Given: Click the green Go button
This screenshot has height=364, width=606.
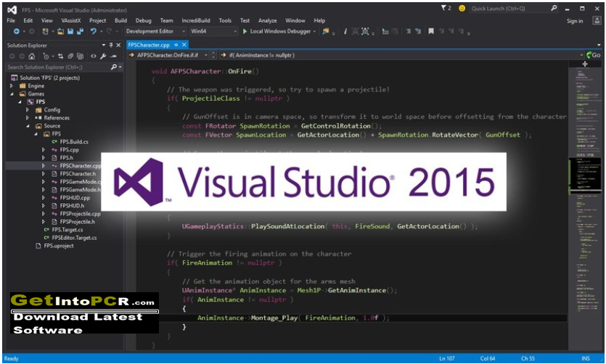Looking at the screenshot, I should [593, 55].
